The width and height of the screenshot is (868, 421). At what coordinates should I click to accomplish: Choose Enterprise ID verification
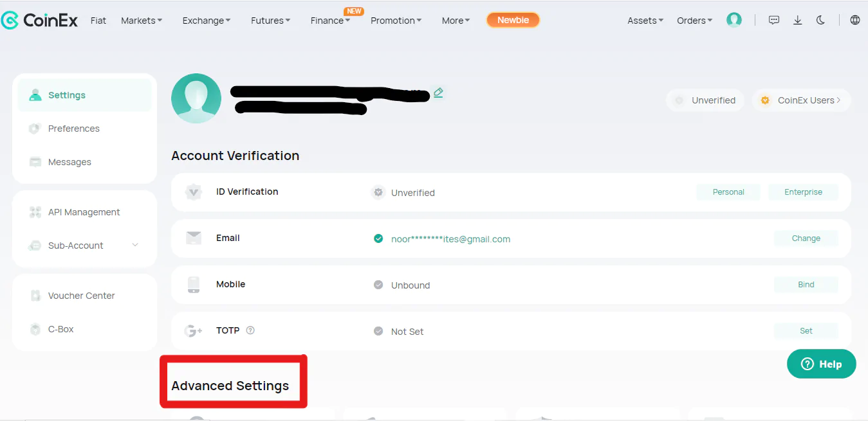point(803,192)
